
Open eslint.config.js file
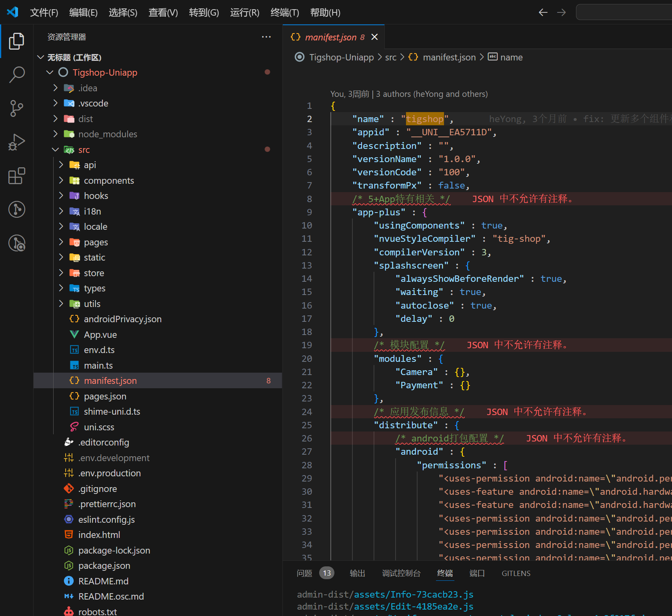(x=158, y=520)
